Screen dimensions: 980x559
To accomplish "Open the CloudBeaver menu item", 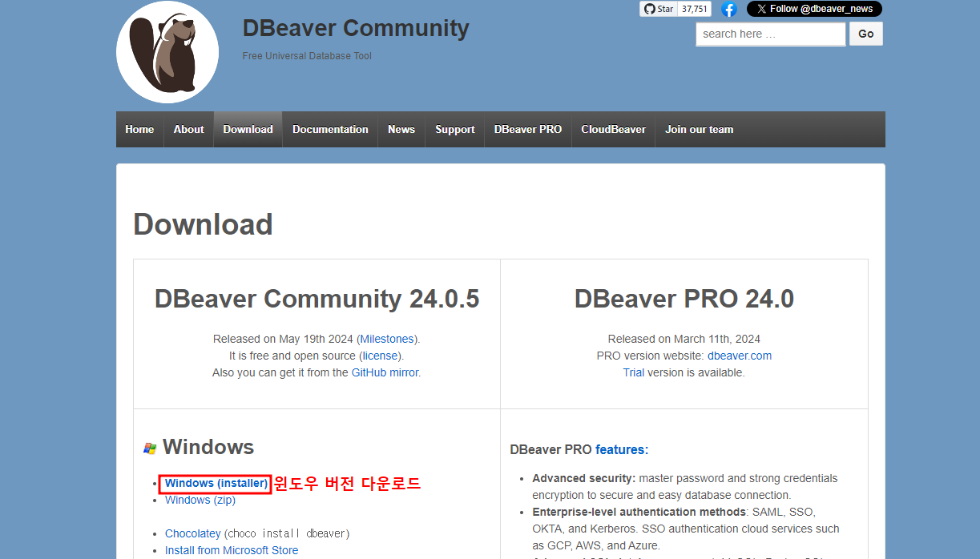I will click(614, 129).
